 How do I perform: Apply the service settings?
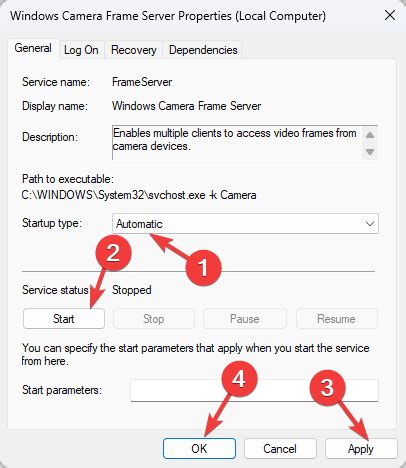(x=361, y=448)
